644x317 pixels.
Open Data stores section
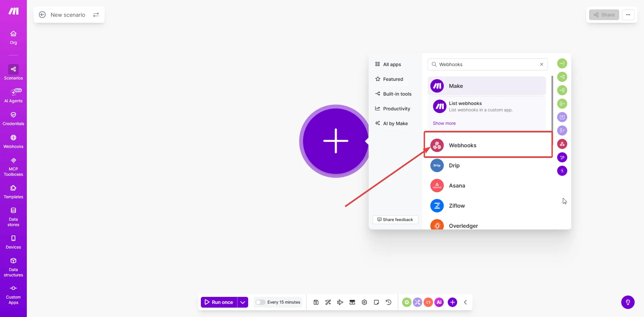(x=13, y=217)
